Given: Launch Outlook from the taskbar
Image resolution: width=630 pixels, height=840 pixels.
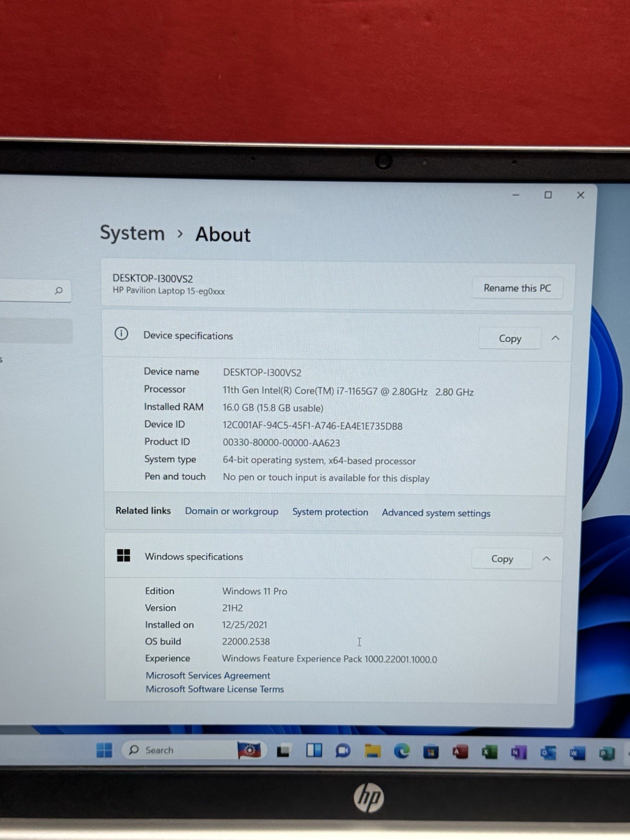Looking at the screenshot, I should (x=548, y=753).
